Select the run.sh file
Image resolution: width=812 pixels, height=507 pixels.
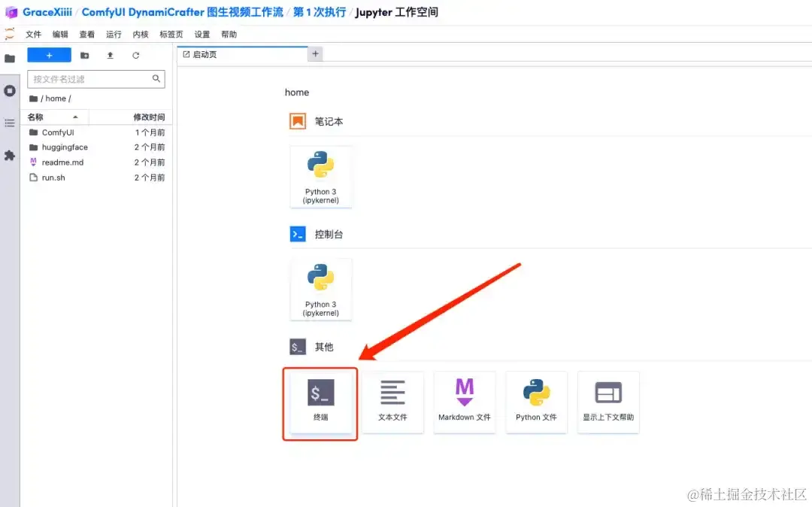tap(96, 178)
